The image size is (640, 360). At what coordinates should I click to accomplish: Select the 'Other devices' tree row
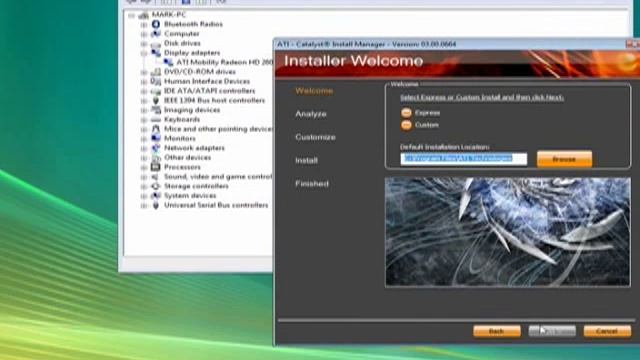[x=187, y=158]
